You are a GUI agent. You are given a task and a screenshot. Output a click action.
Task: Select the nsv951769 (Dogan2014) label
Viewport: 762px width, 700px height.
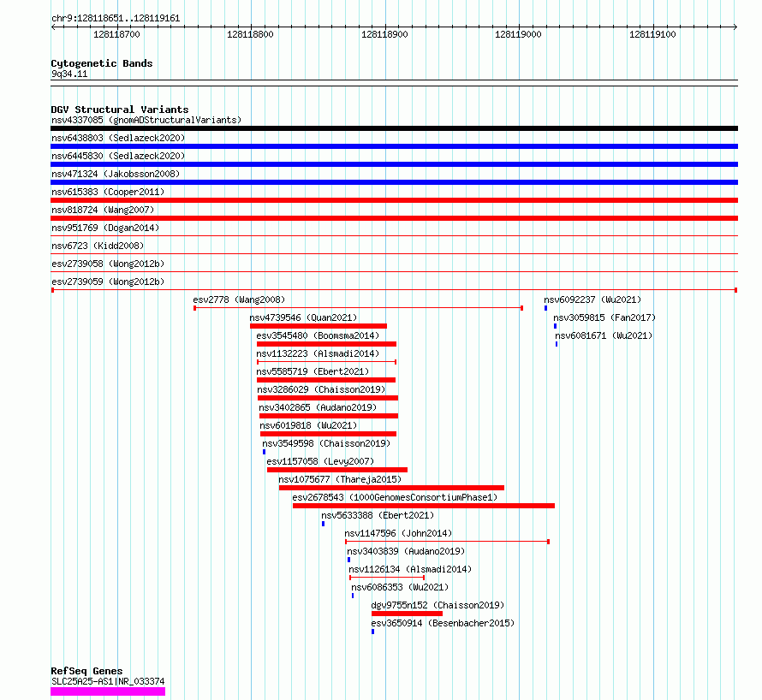coord(105,228)
